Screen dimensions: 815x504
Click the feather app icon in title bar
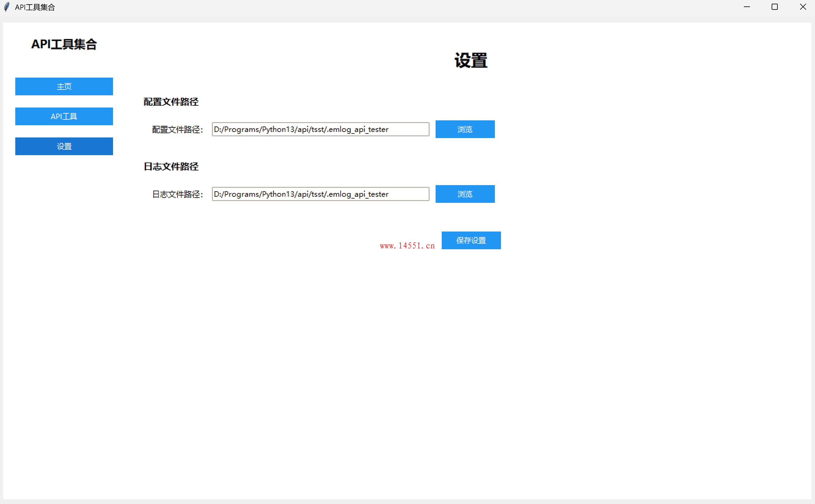coord(7,7)
